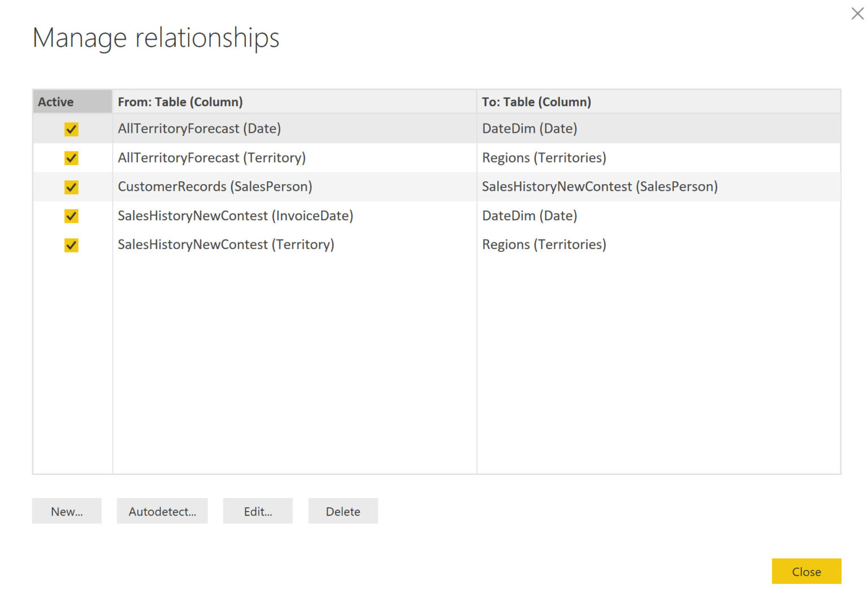Toggle the CustomerRecords (SalesPerson) active checkbox
This screenshot has width=868, height=602.
(x=71, y=187)
